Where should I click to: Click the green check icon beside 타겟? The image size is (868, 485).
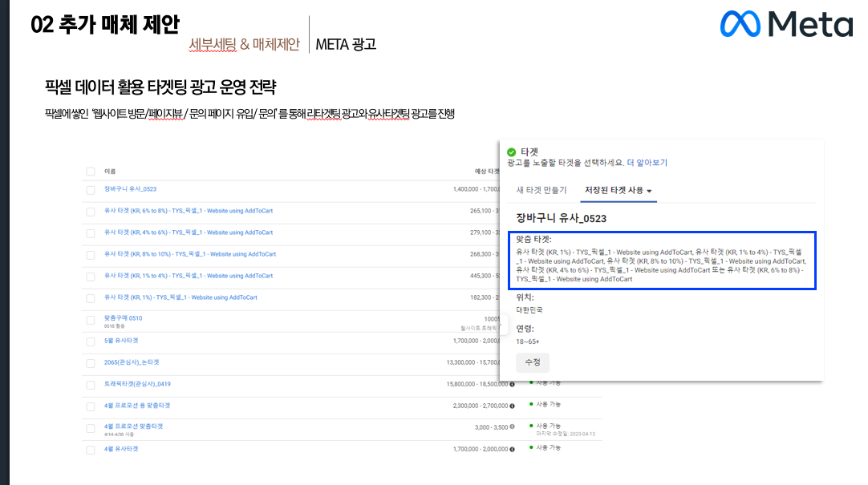[512, 152]
